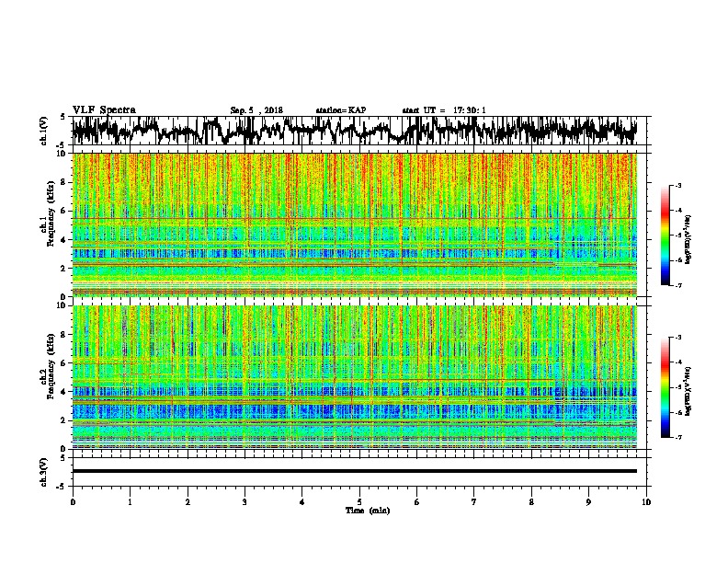Click inside the ch.1 spectrogram plot
The width and height of the screenshot is (728, 563).
[x=355, y=224]
